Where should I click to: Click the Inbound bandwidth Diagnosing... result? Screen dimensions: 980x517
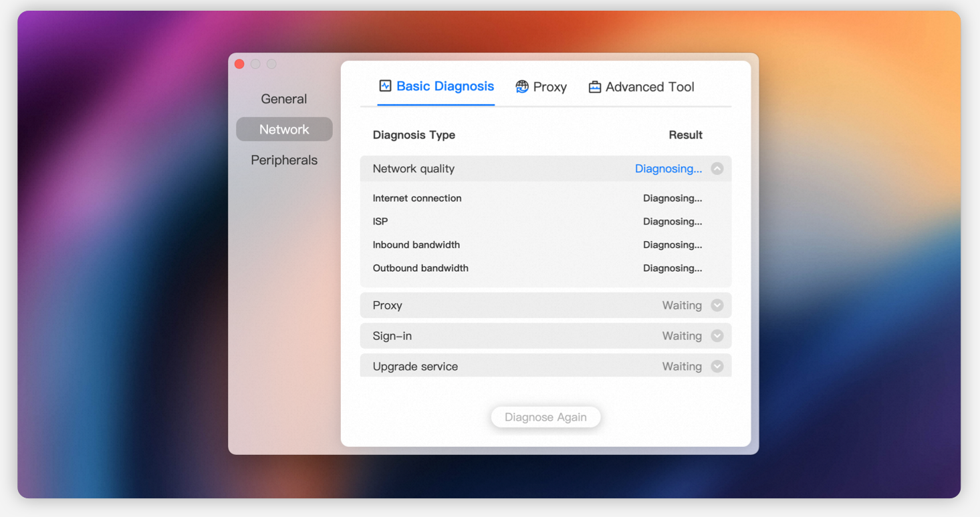coord(672,245)
